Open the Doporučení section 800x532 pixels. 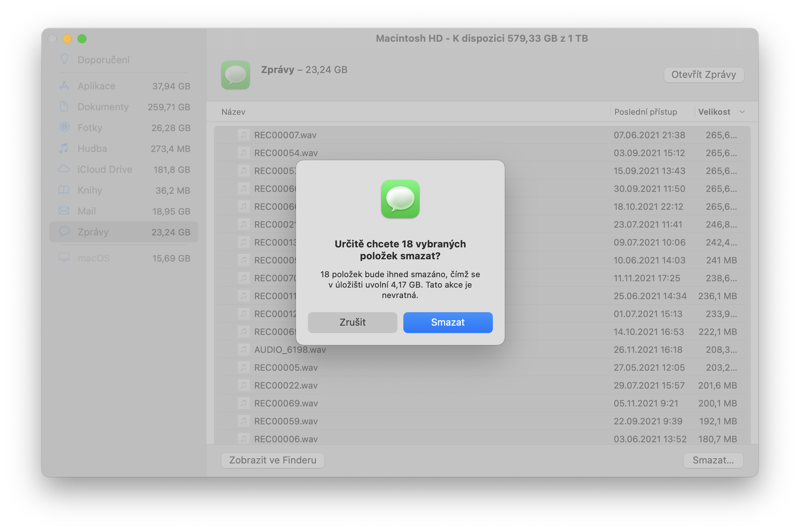104,60
